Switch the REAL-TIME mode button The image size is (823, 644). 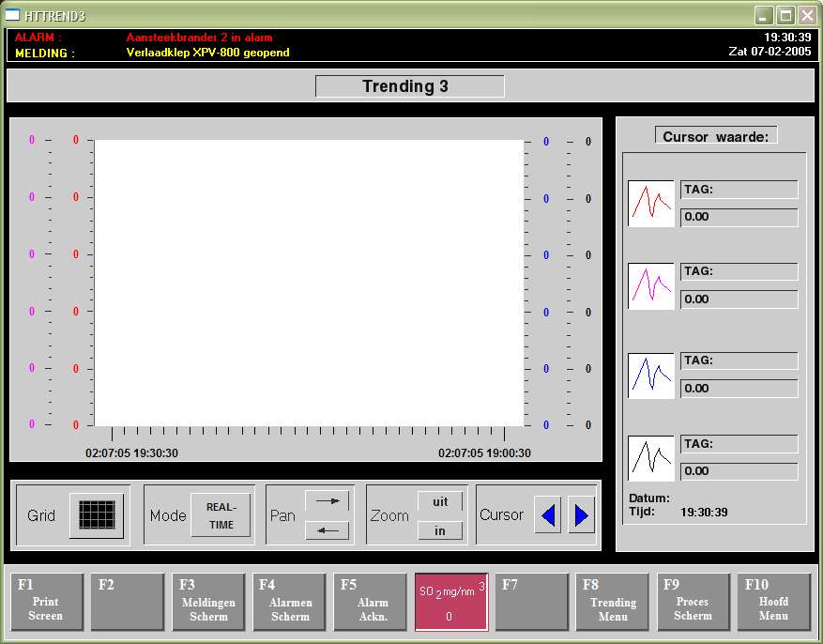pyautogui.click(x=221, y=515)
